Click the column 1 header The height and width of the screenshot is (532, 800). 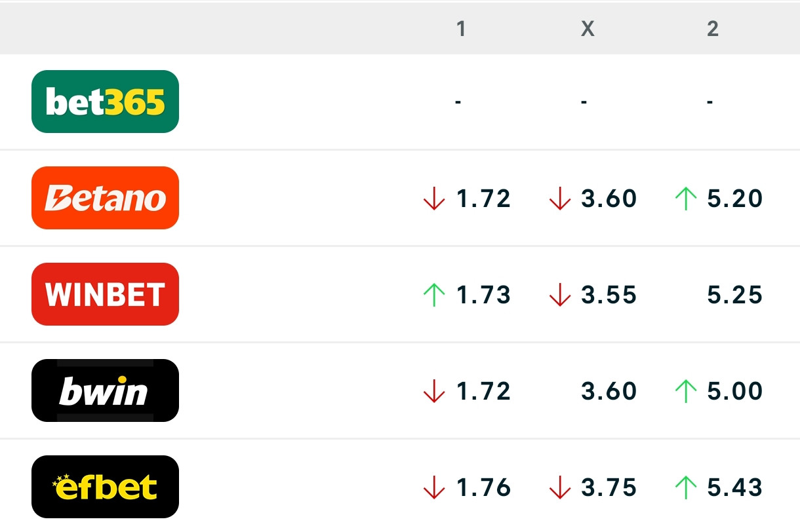click(461, 28)
